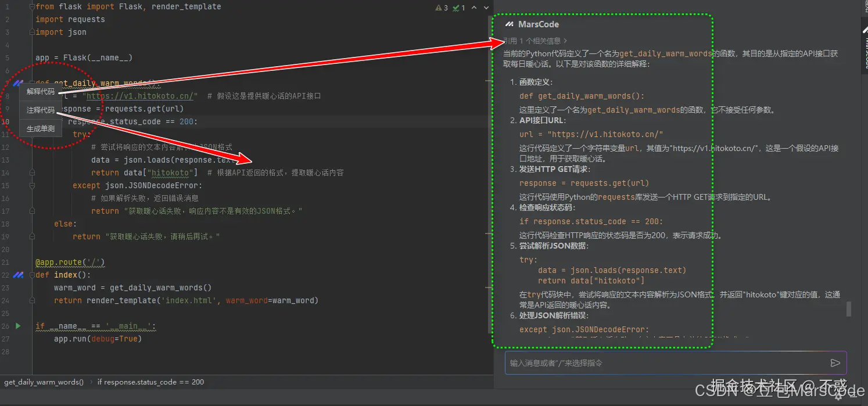The image size is (868, 406).
Task: Click fold end marker on line 14 return data
Action: tap(31, 173)
